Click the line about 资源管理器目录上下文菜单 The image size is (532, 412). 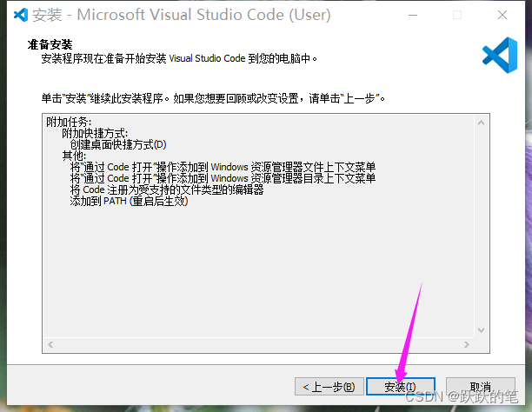click(223, 178)
